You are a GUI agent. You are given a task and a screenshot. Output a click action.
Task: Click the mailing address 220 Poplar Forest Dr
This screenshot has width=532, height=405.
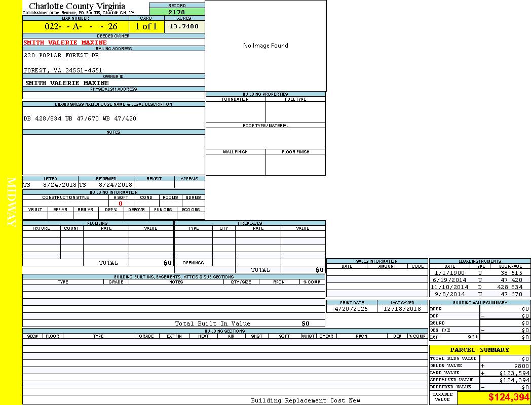pos(62,55)
